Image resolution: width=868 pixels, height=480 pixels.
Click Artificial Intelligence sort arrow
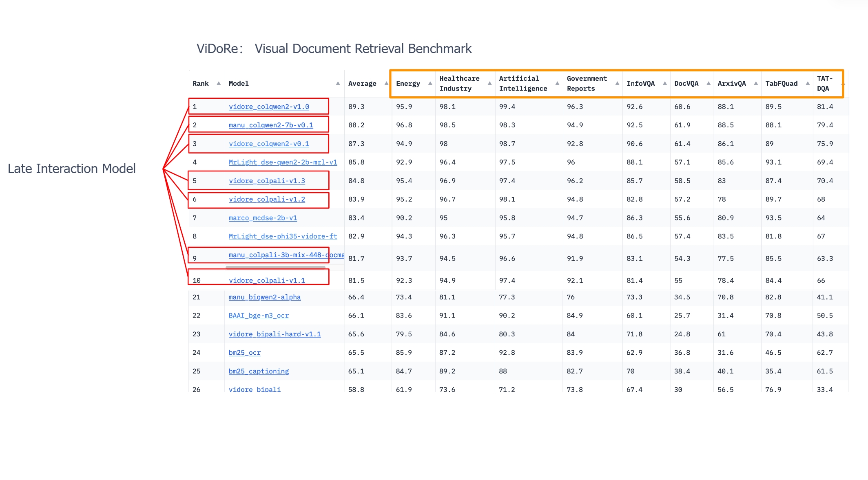point(557,83)
